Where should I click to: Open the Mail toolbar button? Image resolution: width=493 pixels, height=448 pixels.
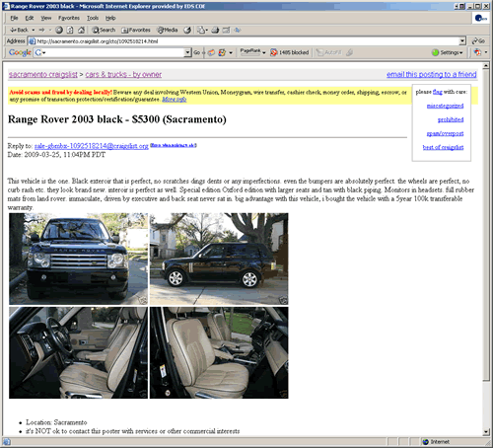(202, 30)
